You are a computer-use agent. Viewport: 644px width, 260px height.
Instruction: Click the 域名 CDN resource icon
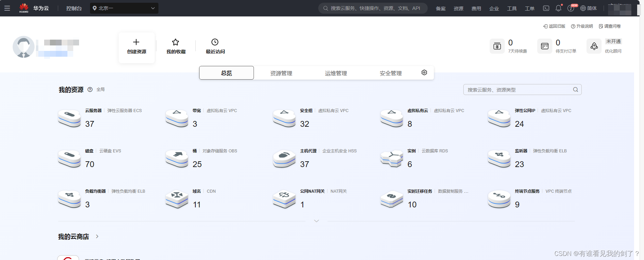tap(177, 199)
